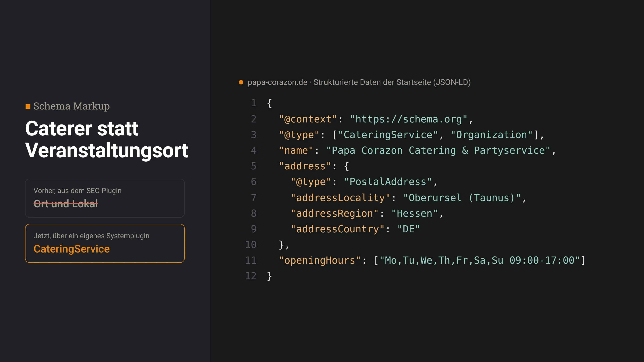Image resolution: width=644 pixels, height=362 pixels.
Task: Click the struck-through text 'Ort und Lokal'
Action: pyautogui.click(x=66, y=204)
